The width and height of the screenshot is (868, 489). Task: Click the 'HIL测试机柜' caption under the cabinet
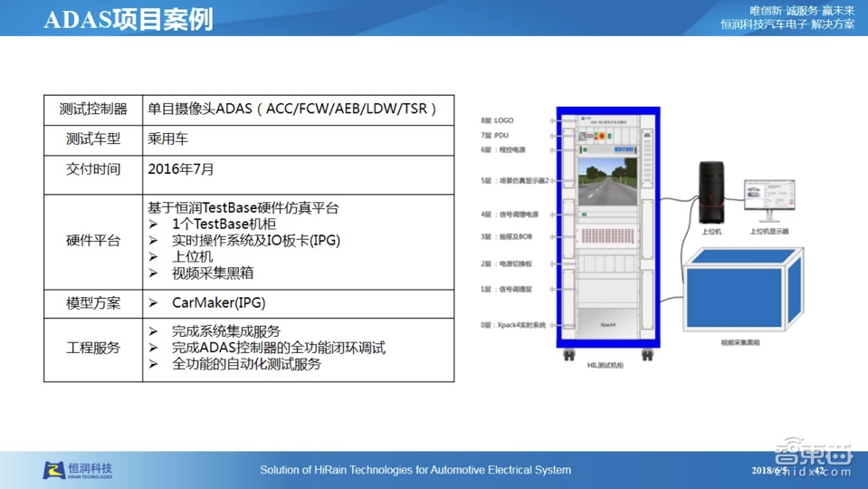605,365
